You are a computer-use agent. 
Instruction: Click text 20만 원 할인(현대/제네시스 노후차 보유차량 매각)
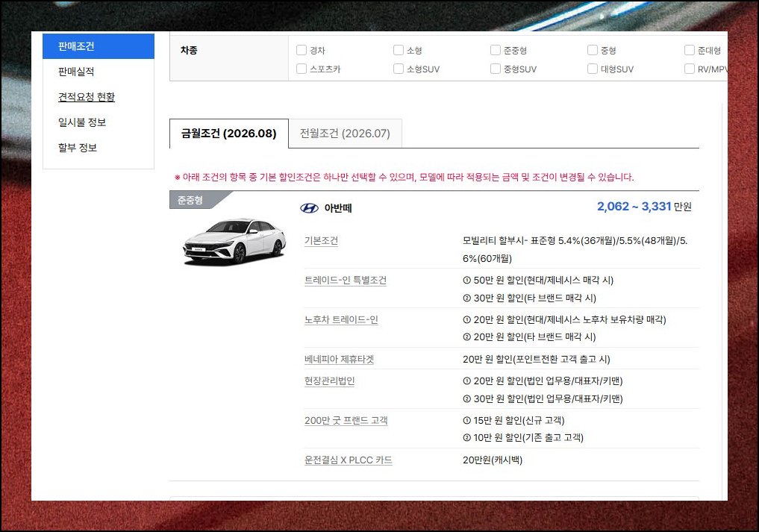[564, 319]
